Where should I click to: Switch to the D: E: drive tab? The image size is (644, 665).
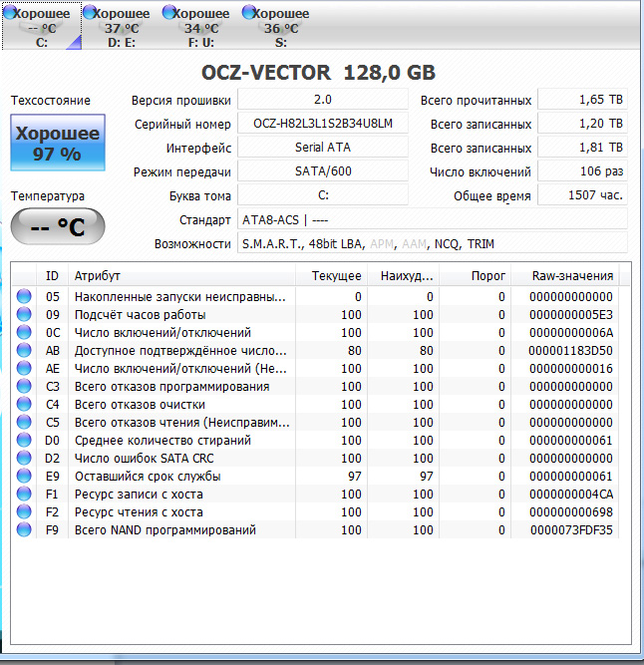coord(122,26)
